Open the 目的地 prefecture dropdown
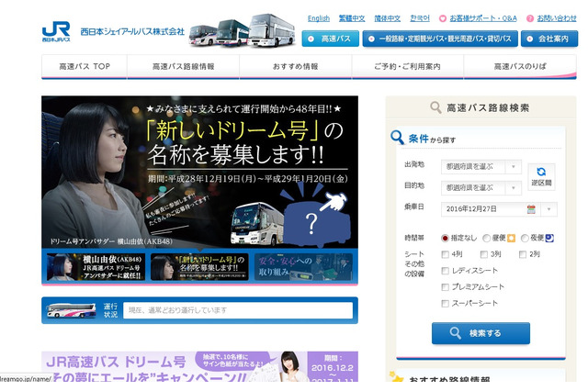The height and width of the screenshot is (391, 588). pos(481,188)
